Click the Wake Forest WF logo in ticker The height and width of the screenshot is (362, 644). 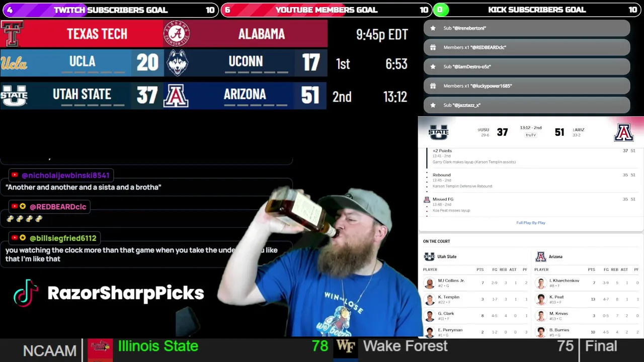pyautogui.click(x=346, y=346)
